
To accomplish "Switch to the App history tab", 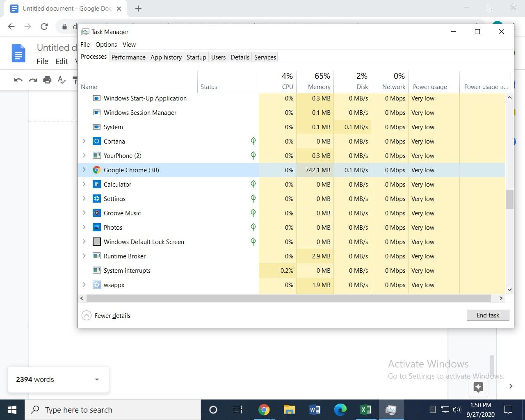I will (166, 57).
